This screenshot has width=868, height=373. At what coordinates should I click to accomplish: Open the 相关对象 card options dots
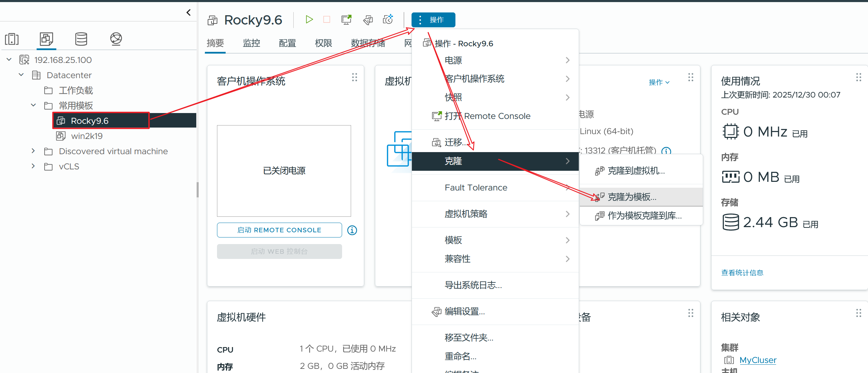point(859,313)
